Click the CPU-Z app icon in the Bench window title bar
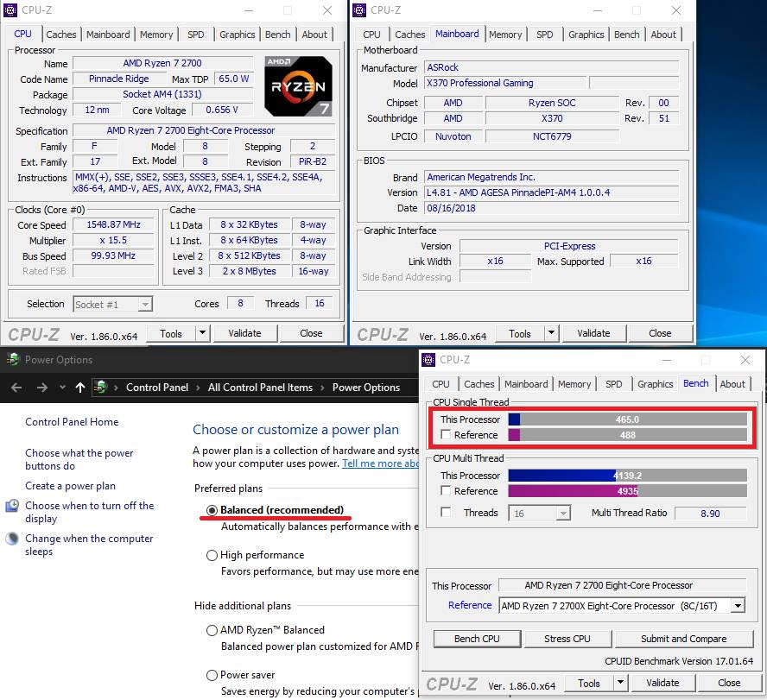This screenshot has height=700, width=767. [x=428, y=360]
